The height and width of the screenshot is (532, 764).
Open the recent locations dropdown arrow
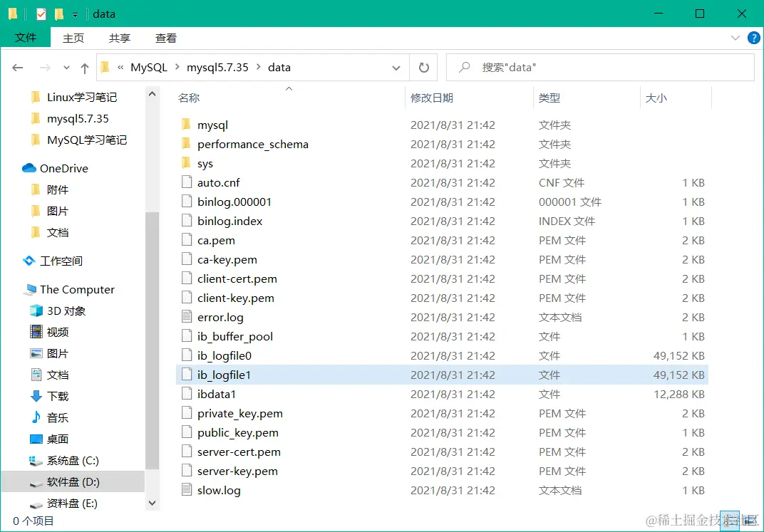tap(66, 68)
